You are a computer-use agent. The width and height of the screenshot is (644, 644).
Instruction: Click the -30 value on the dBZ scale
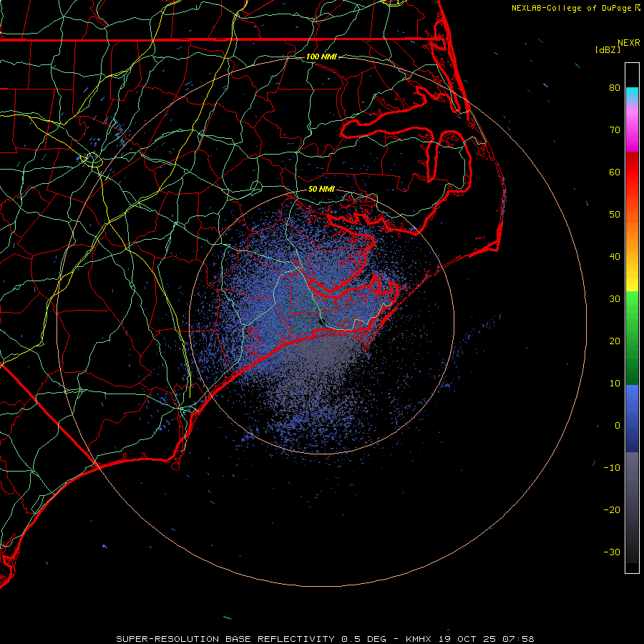[x=612, y=552]
